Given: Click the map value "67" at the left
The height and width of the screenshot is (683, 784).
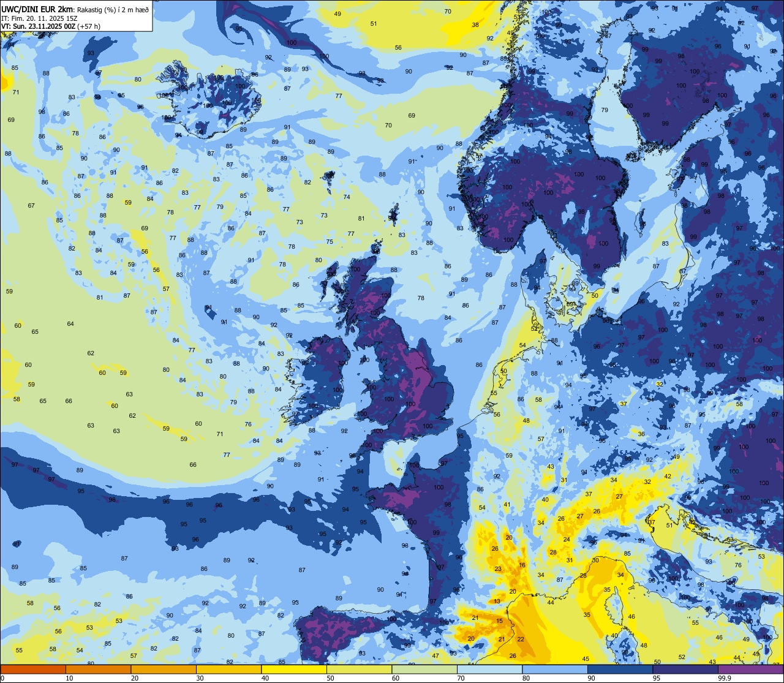Looking at the screenshot, I should point(31,205).
